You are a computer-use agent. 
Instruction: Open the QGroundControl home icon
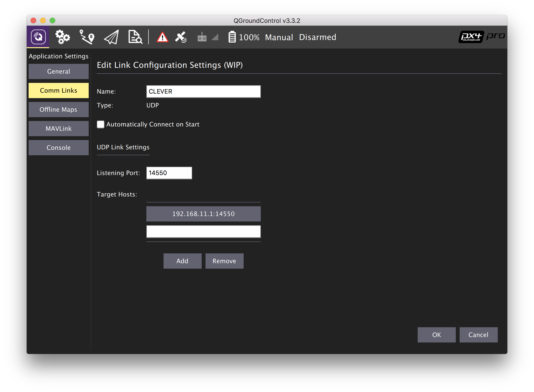click(38, 37)
